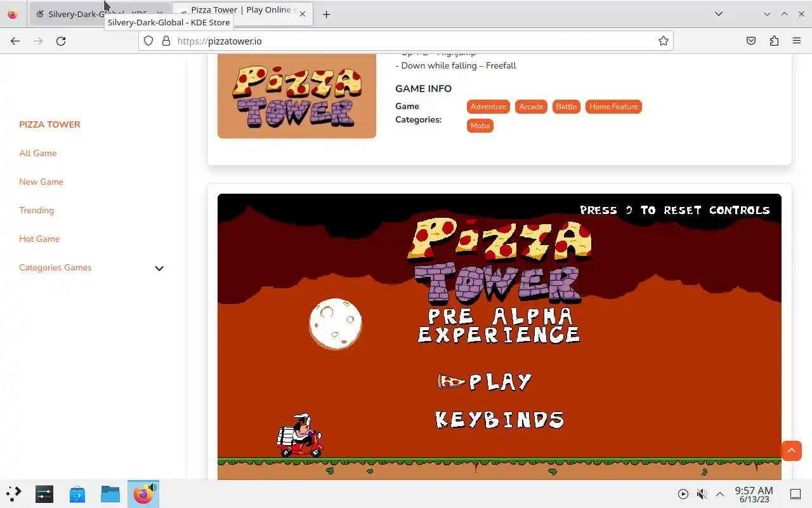Select the Adventure category tag
This screenshot has height=508, width=812.
point(488,107)
